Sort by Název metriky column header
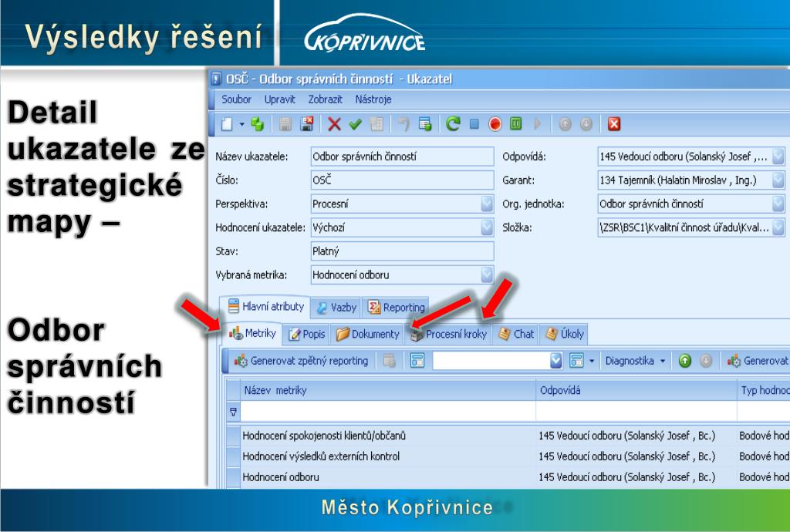 [x=388, y=390]
